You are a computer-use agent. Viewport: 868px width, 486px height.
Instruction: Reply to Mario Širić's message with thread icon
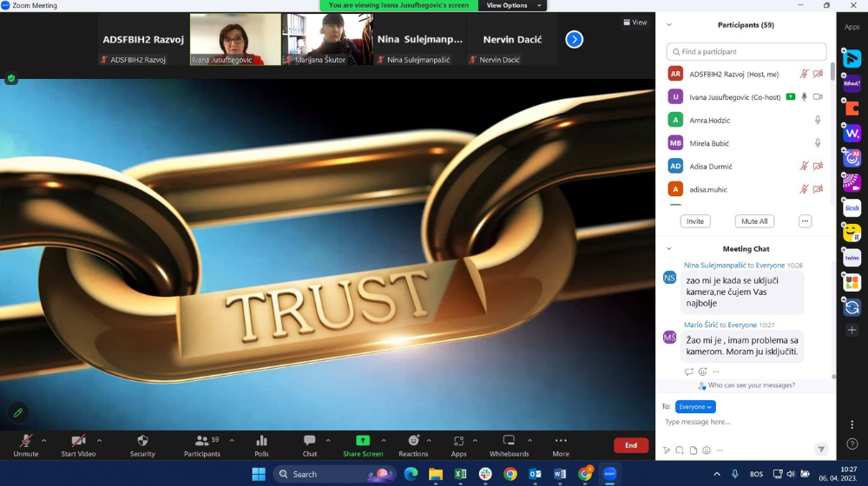688,371
